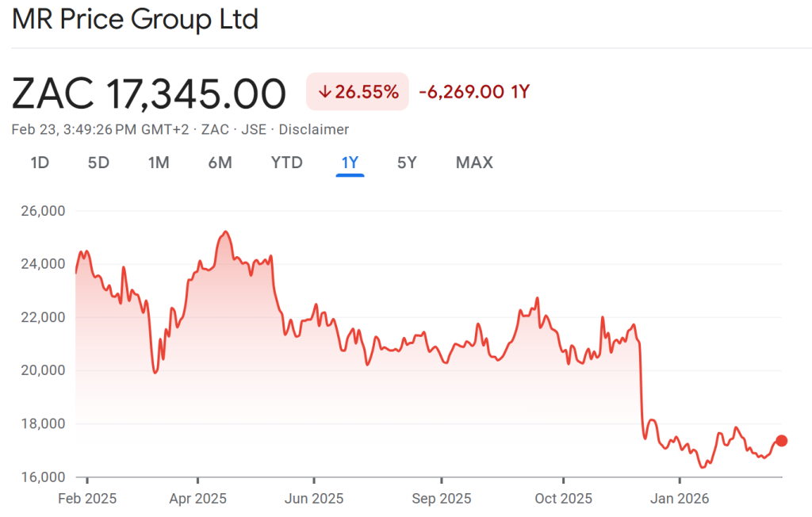Click the Feb 2025 axis label

[x=87, y=499]
